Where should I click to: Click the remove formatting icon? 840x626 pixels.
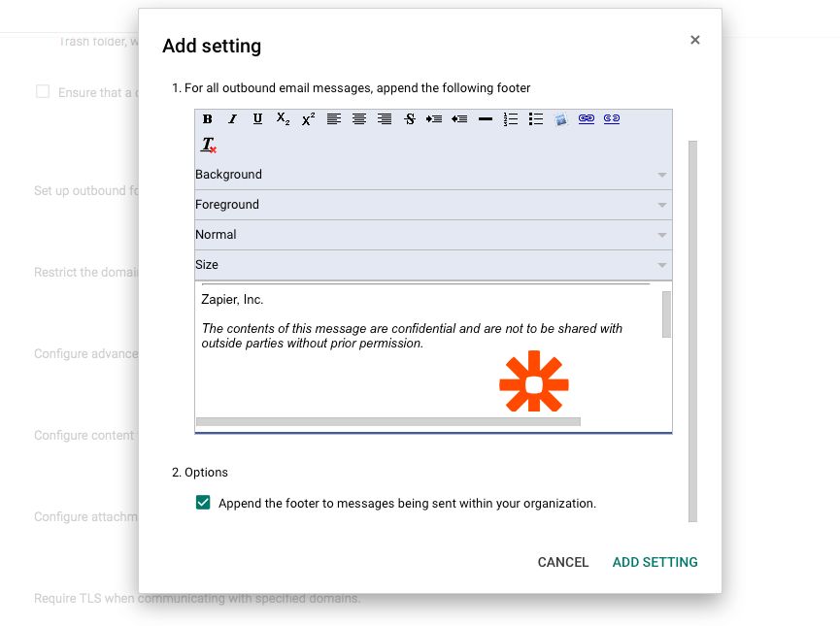tap(209, 146)
